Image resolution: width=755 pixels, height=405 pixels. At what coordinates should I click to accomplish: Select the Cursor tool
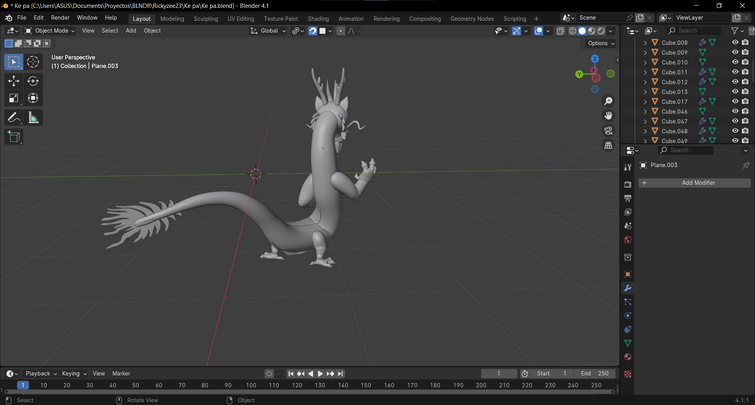coord(33,62)
